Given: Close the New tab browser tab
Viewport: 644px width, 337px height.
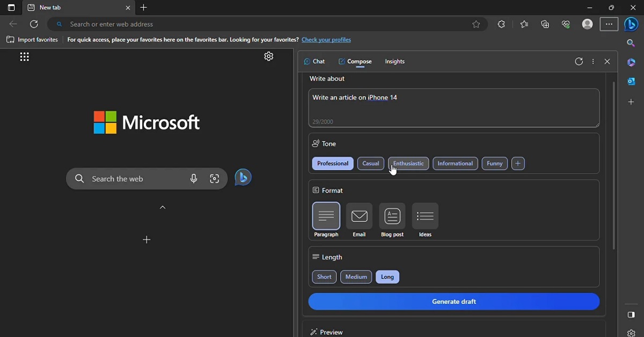Looking at the screenshot, I should pos(128,8).
